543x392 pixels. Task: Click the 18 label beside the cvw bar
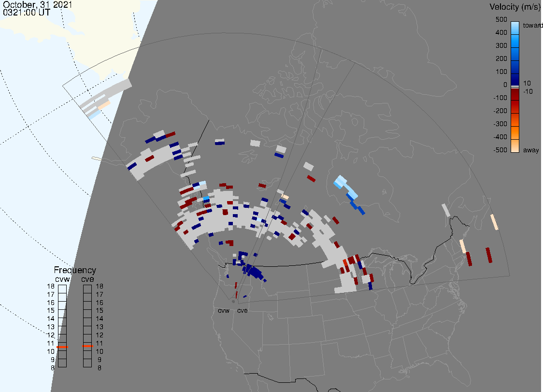(x=51, y=286)
